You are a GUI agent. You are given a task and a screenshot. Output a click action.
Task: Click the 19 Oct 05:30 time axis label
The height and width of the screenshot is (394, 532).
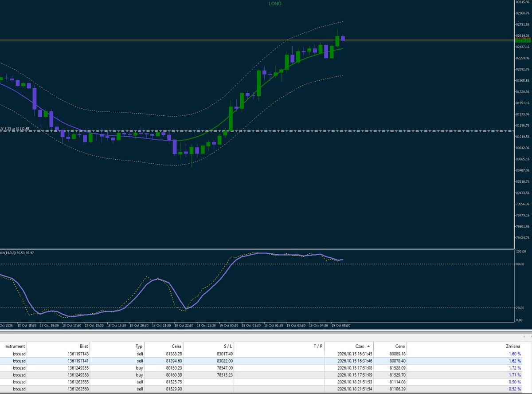click(x=341, y=325)
